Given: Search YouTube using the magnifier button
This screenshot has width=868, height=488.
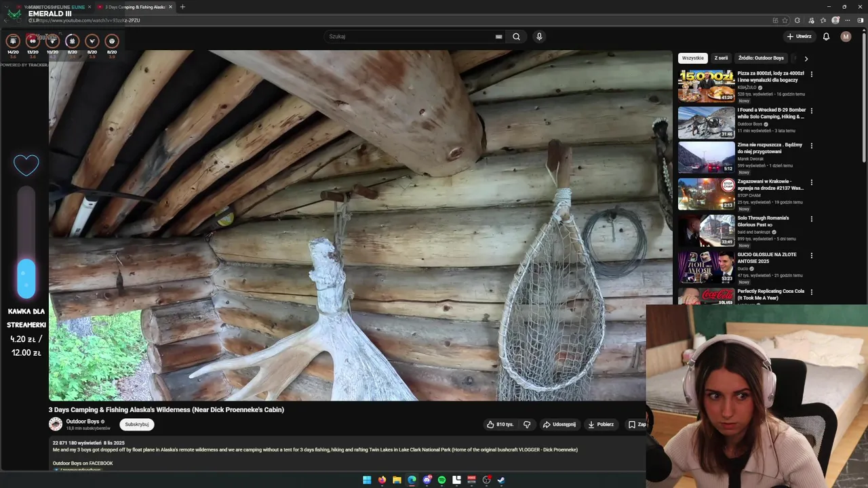Looking at the screenshot, I should 516,37.
